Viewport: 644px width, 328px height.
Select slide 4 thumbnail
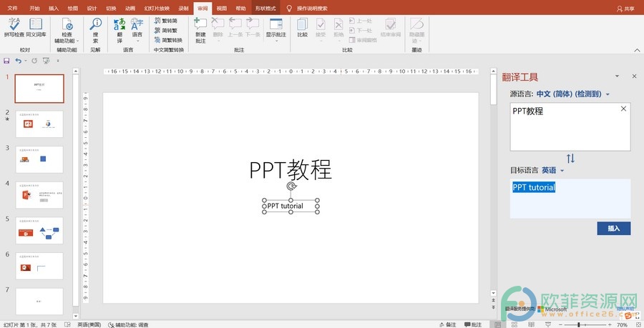39,195
